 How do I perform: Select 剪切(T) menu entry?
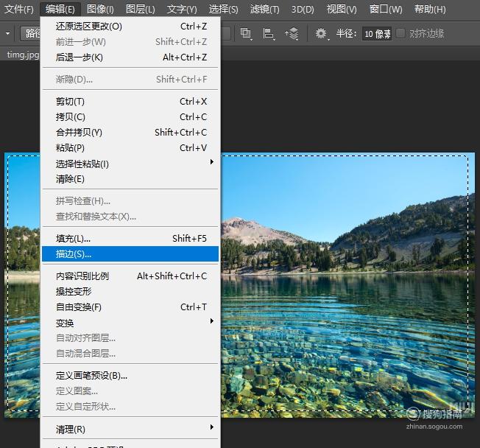click(x=130, y=102)
